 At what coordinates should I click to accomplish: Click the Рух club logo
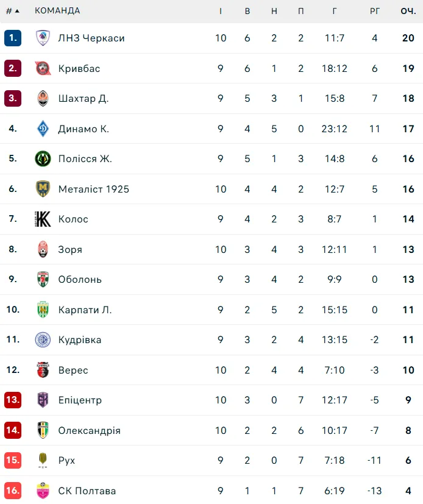point(42,461)
